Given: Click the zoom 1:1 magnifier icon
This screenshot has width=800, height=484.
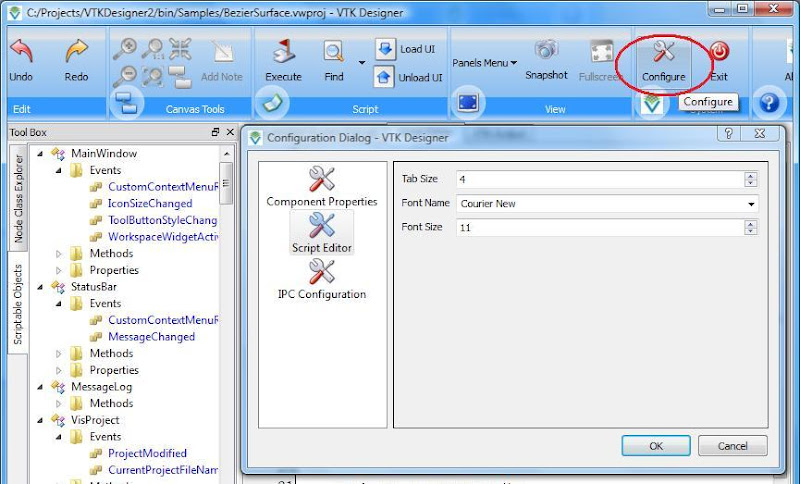Looking at the screenshot, I should (x=153, y=48).
